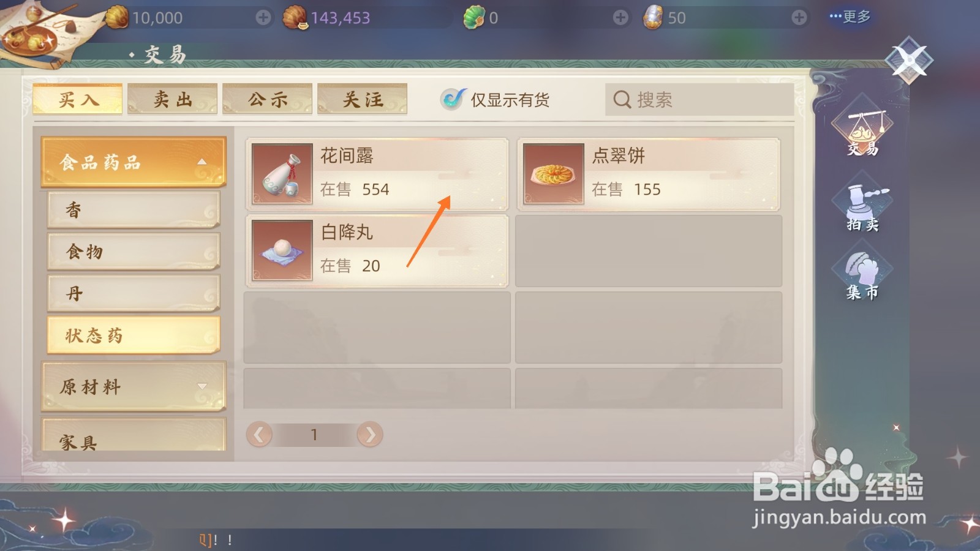Image resolution: width=980 pixels, height=551 pixels.
Task: Select the 食物 subcategory
Action: click(x=134, y=252)
